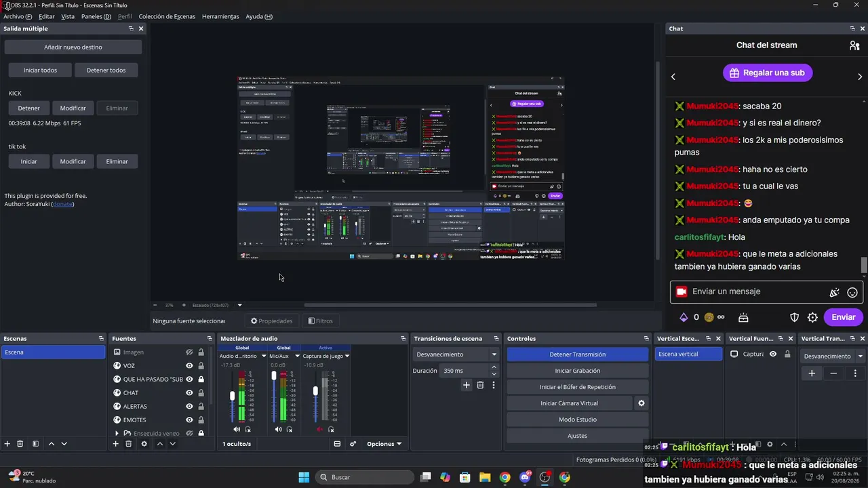This screenshot has width=868, height=488.
Task: Open the Vista menu
Action: pyautogui.click(x=68, y=16)
